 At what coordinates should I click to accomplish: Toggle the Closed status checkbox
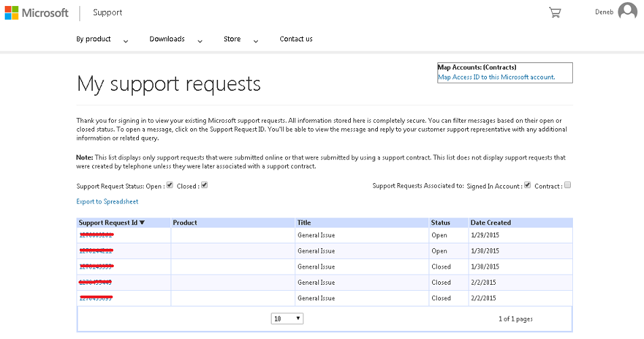click(204, 185)
